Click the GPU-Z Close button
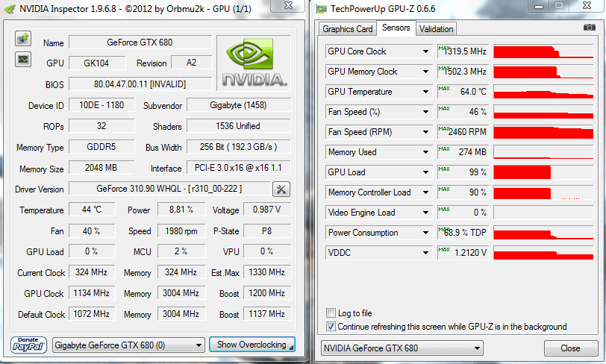Screen dimensions: 606x364 click(x=570, y=348)
